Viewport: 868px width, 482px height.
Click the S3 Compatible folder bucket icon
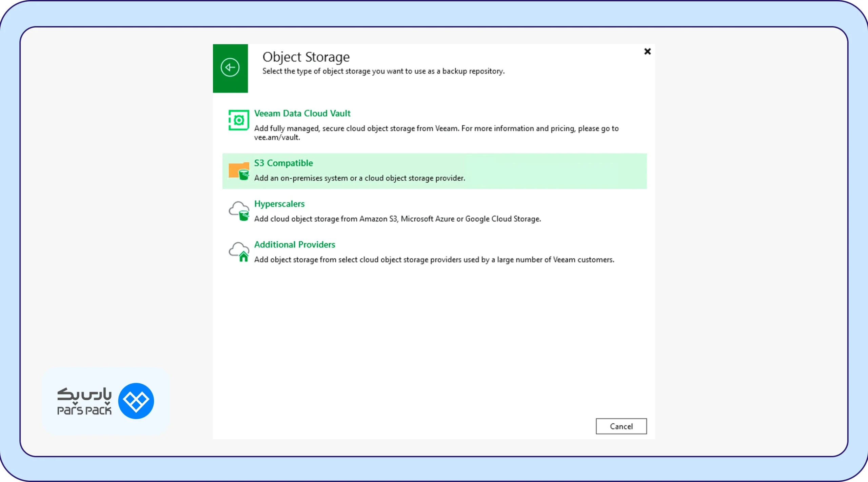click(239, 171)
